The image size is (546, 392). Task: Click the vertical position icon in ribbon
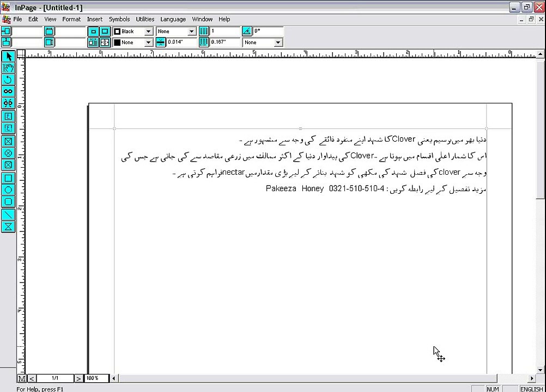tap(7, 42)
